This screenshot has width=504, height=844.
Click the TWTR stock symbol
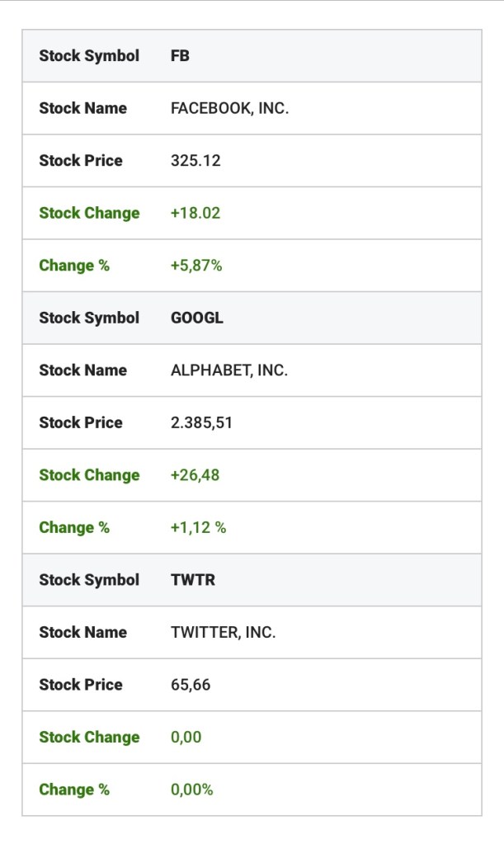(192, 580)
